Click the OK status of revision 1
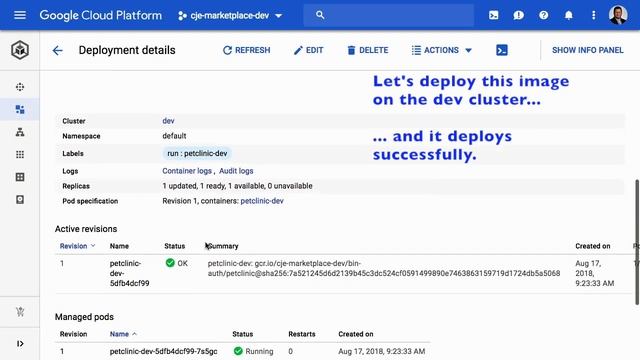This screenshot has height=360, width=640. [177, 263]
